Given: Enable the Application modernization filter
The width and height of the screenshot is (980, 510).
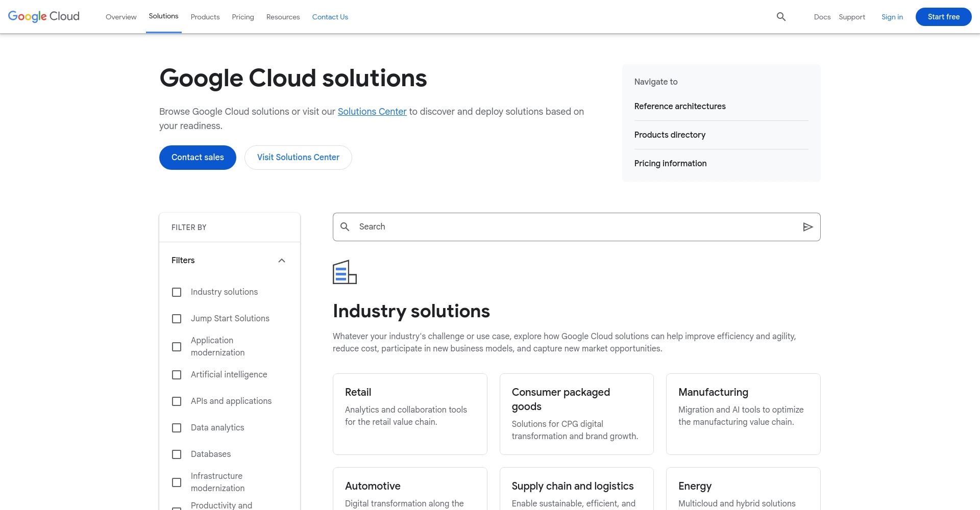Looking at the screenshot, I should [177, 347].
